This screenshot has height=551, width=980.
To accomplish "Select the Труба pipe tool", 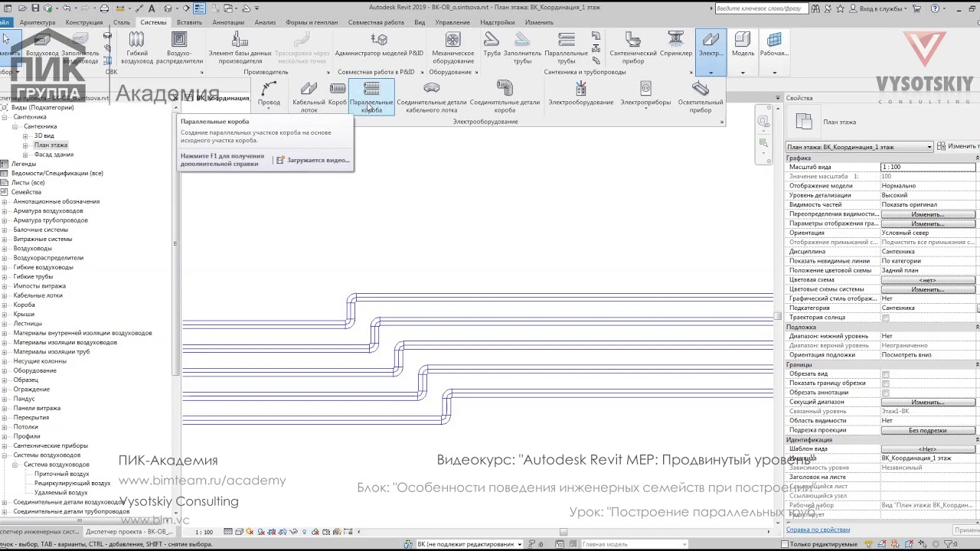I will (x=492, y=44).
